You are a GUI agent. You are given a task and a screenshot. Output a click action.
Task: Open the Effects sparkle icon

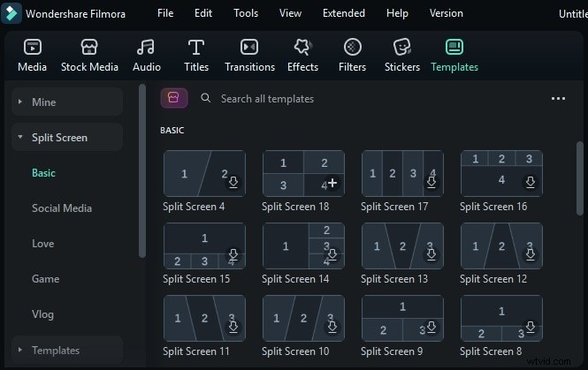pos(302,48)
